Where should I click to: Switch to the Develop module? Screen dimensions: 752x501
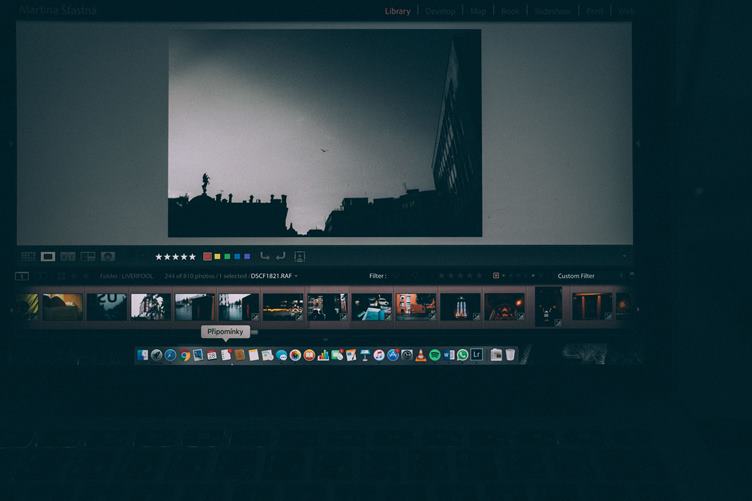(x=440, y=11)
